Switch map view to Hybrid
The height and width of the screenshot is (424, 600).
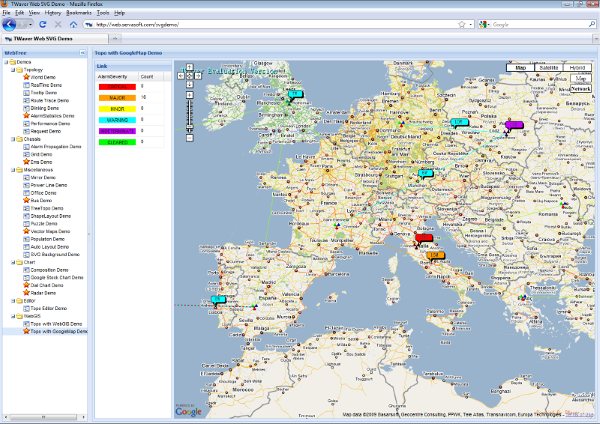tap(577, 67)
